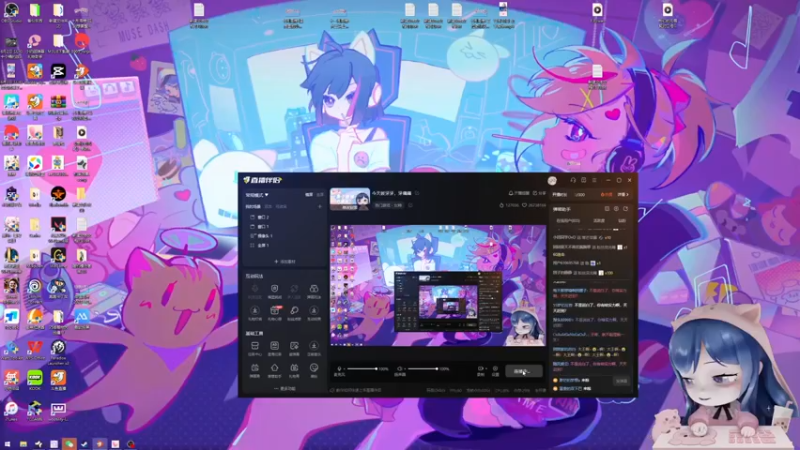Image resolution: width=800 pixels, height=450 pixels.
Task: Open the round smiley icon in 基础工具
Action: [314, 367]
